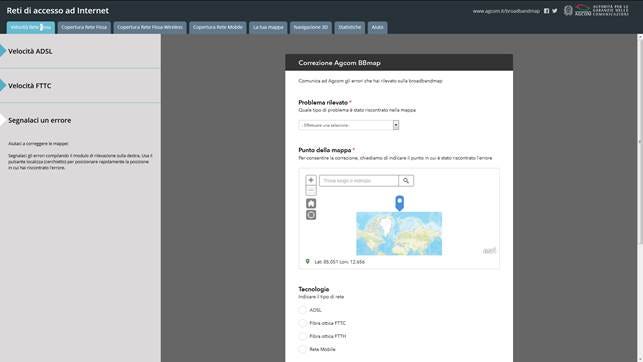Click the locate my position button
The height and width of the screenshot is (362, 643).
coord(311,215)
